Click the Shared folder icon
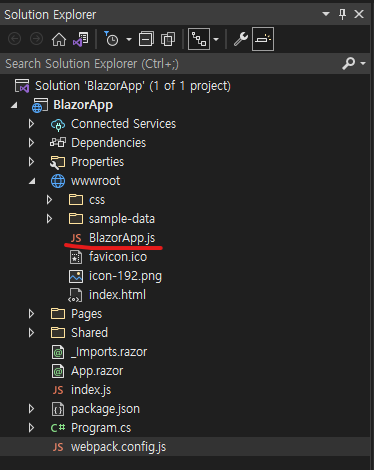The image size is (374, 470). click(x=58, y=333)
